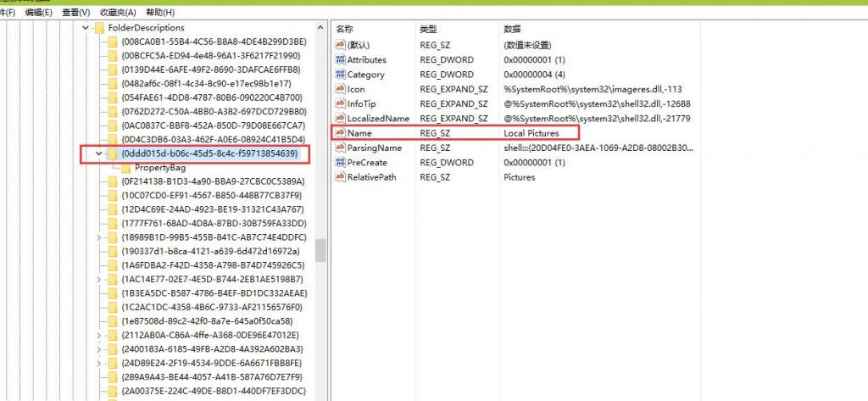This screenshot has width=868, height=401.
Task: Click the LocalizedName string value icon
Action: (340, 119)
